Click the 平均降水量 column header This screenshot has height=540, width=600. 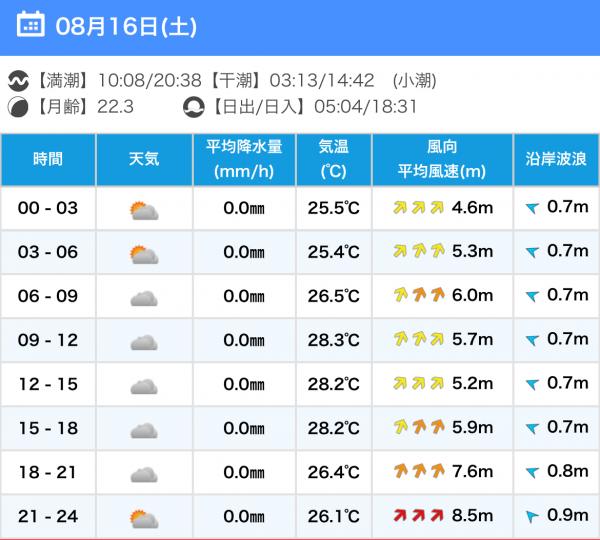coord(244,159)
